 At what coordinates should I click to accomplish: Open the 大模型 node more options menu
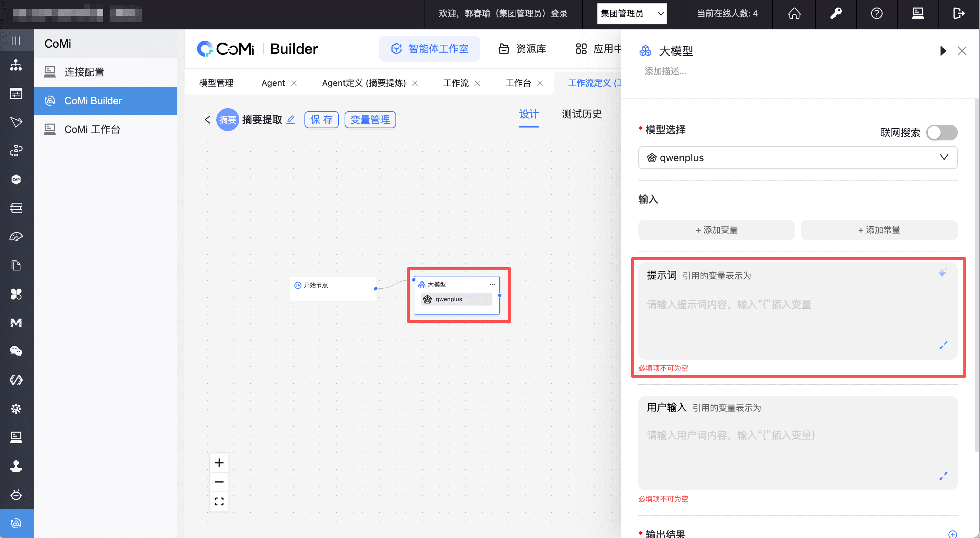click(492, 284)
